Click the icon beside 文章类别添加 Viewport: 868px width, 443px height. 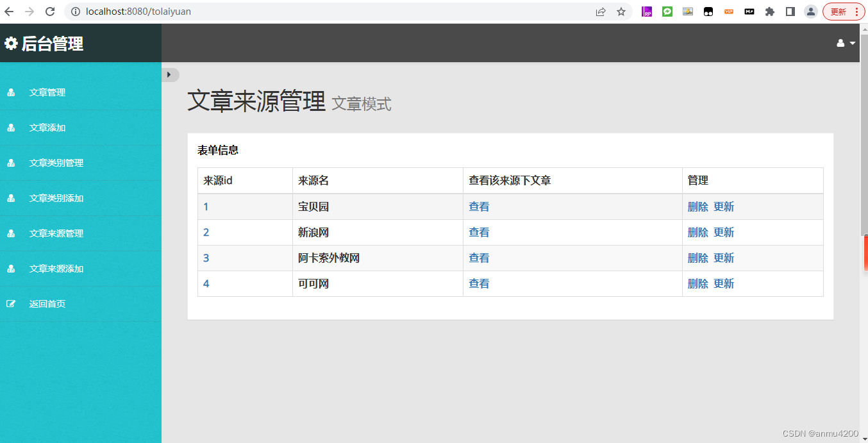point(11,198)
